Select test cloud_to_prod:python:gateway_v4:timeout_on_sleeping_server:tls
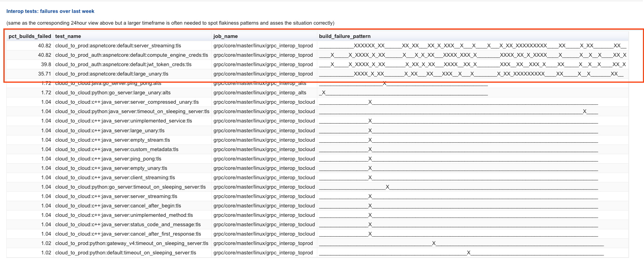 tap(132, 243)
